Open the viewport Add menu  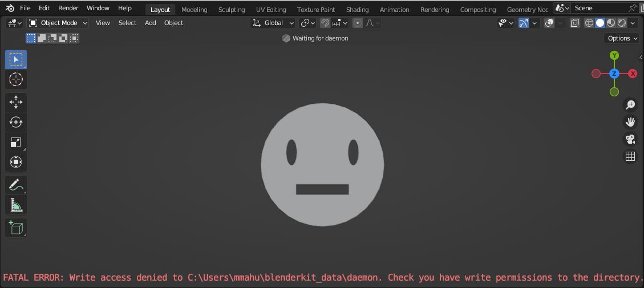tap(151, 23)
